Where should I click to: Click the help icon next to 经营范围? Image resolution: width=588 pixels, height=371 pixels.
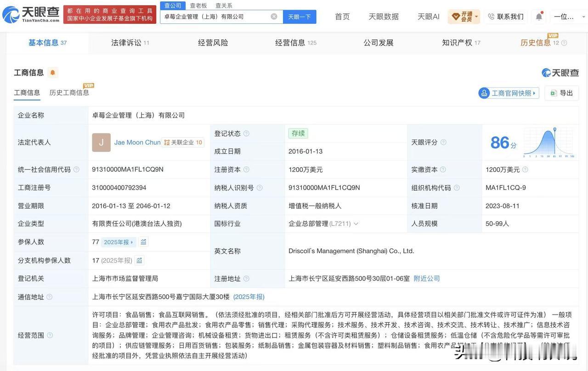click(x=50, y=335)
